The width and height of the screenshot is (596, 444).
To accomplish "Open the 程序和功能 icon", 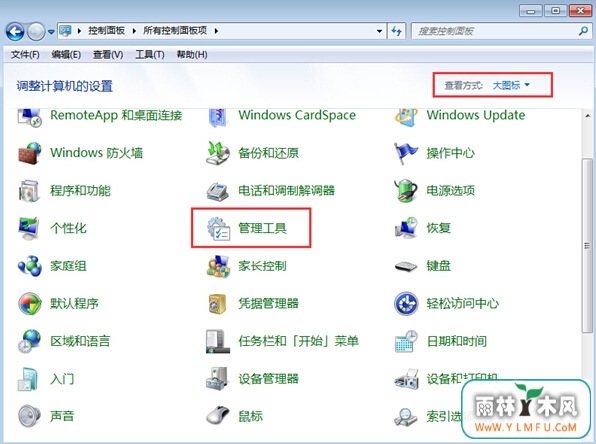I will click(29, 191).
